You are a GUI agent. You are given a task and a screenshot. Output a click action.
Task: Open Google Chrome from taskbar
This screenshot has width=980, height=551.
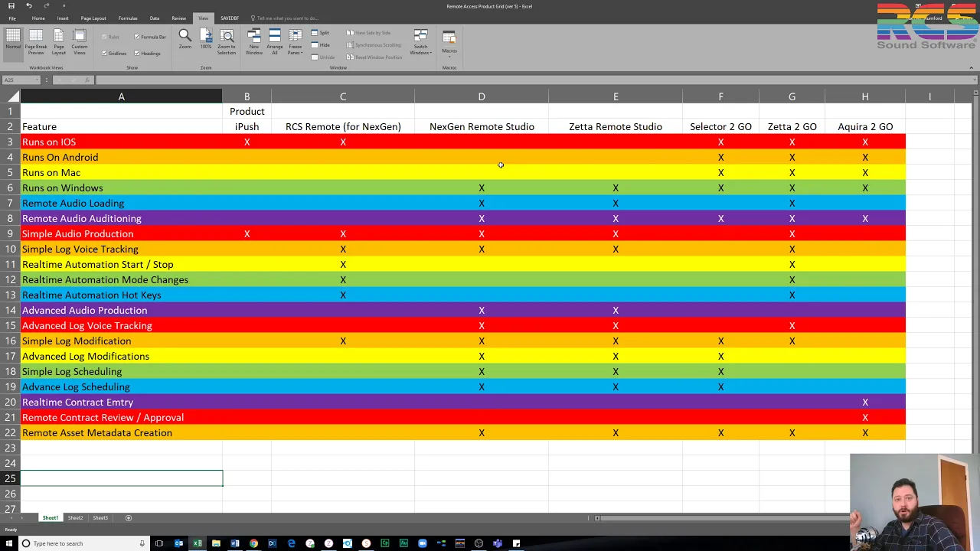click(x=253, y=543)
